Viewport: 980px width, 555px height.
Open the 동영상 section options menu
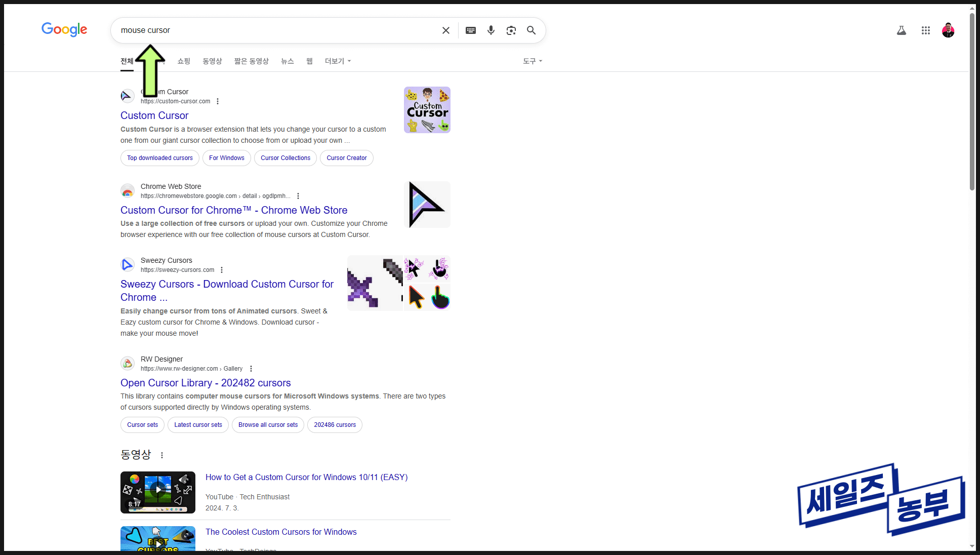[x=162, y=455]
